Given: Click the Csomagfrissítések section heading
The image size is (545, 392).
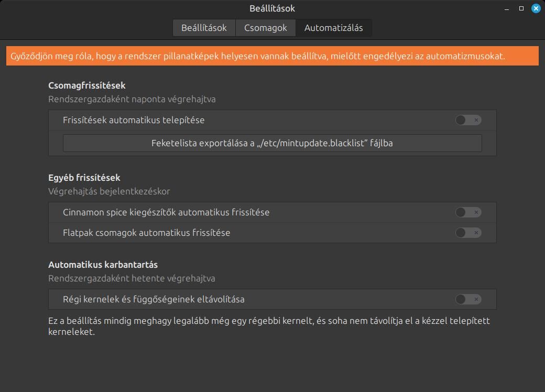Looking at the screenshot, I should 87,85.
